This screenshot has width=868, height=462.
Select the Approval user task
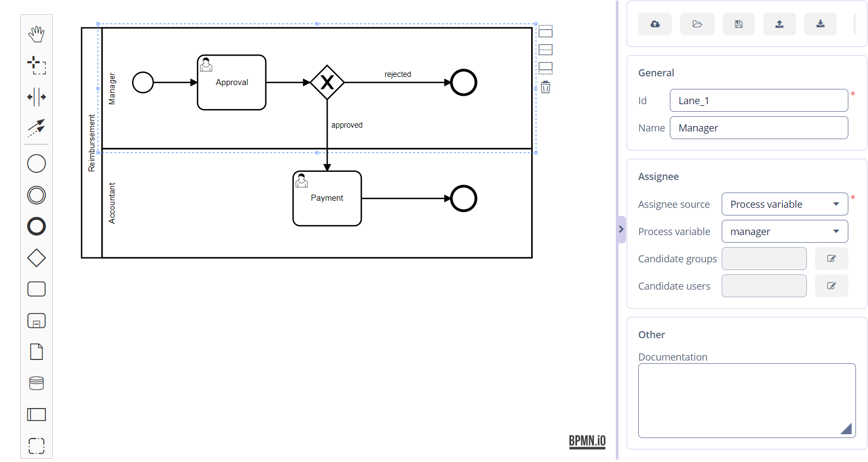point(231,82)
